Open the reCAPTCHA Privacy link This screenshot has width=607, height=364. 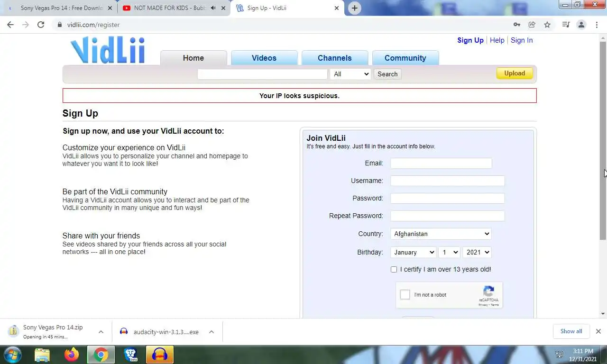click(483, 305)
